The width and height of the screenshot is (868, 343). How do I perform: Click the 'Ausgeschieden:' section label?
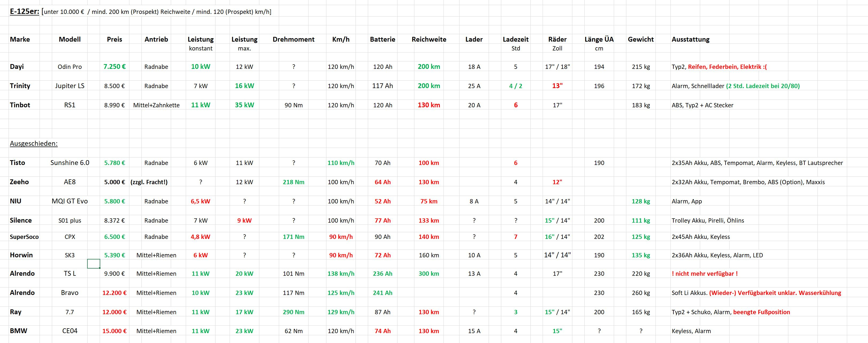(x=34, y=144)
